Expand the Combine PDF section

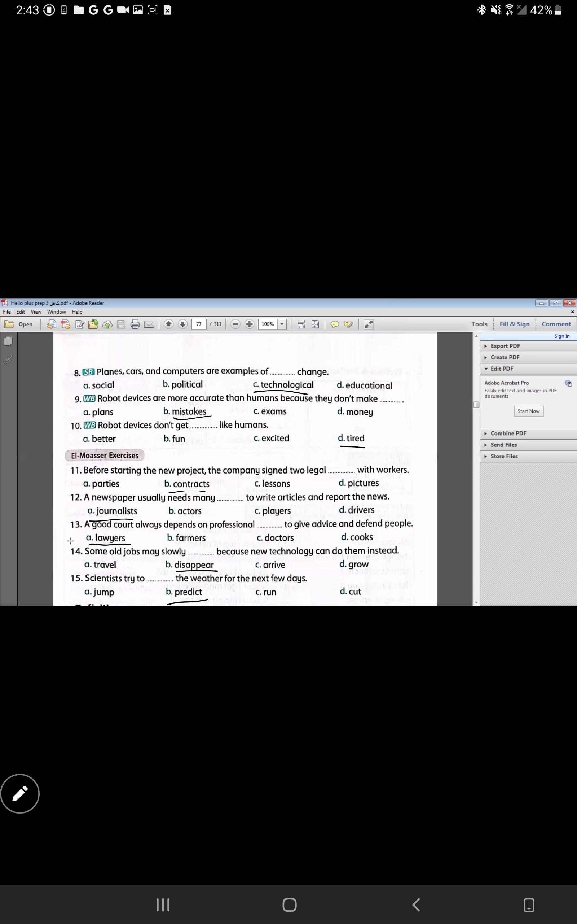508,433
